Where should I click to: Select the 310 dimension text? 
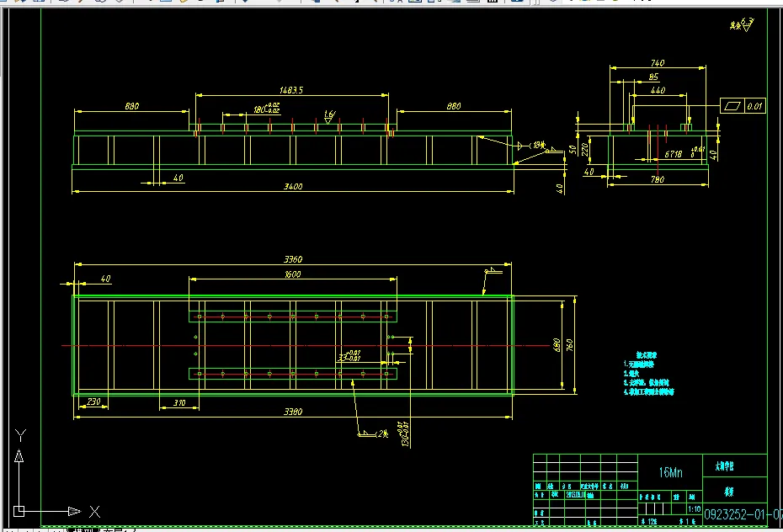[179, 402]
